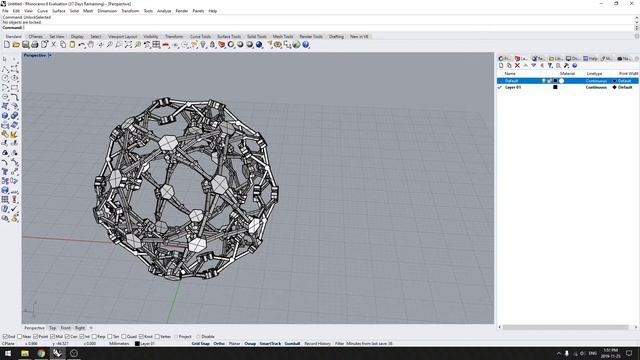Click the padlock Lock objects icon
The image size is (640, 360).
212,45
